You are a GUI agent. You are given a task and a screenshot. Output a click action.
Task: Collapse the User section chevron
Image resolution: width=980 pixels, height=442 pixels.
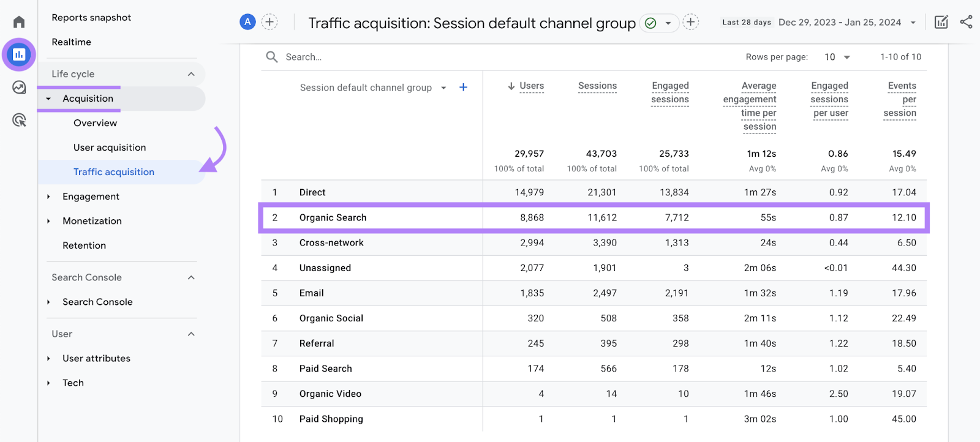point(191,334)
